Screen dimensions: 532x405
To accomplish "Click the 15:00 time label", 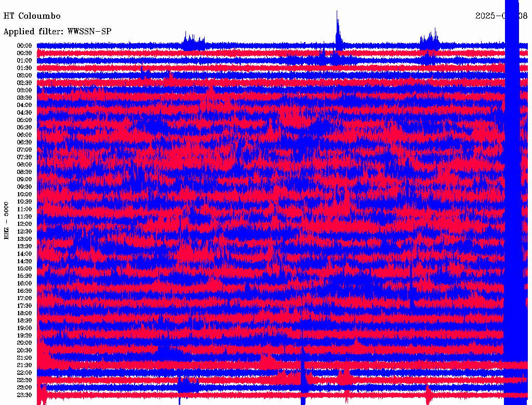I will point(24,268).
